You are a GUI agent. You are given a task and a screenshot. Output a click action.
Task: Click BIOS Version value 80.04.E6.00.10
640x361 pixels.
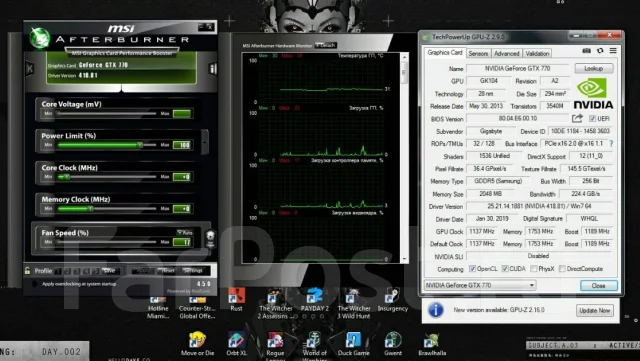point(518,118)
